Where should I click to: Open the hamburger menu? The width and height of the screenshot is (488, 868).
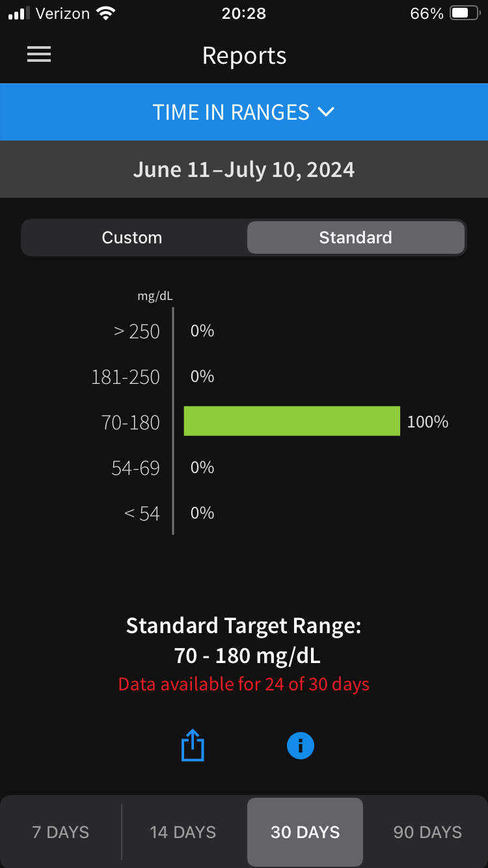39,55
